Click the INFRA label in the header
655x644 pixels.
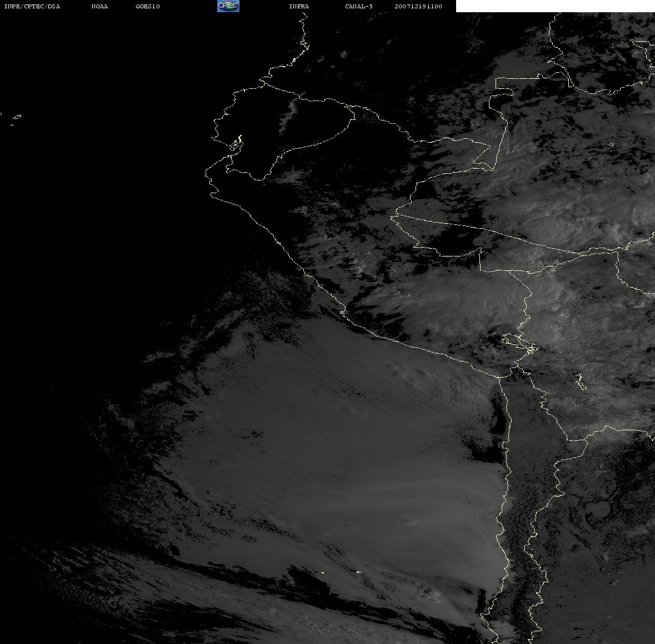pyautogui.click(x=299, y=6)
